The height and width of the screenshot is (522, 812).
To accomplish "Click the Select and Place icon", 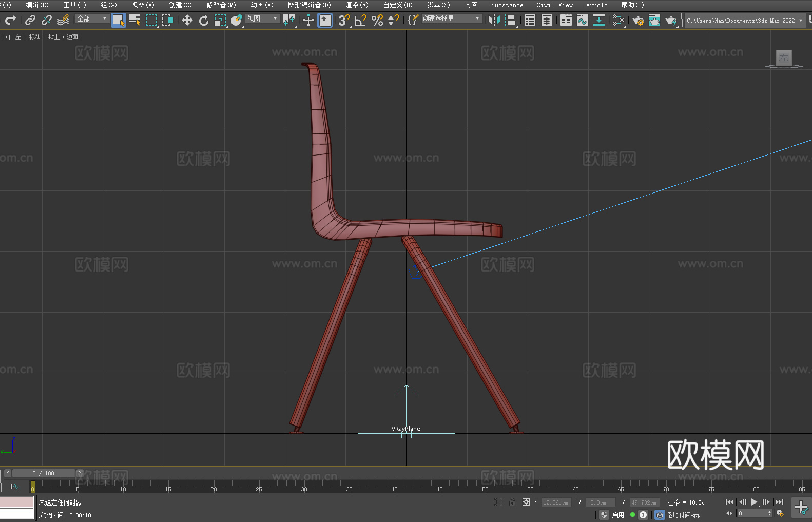I will [237, 20].
